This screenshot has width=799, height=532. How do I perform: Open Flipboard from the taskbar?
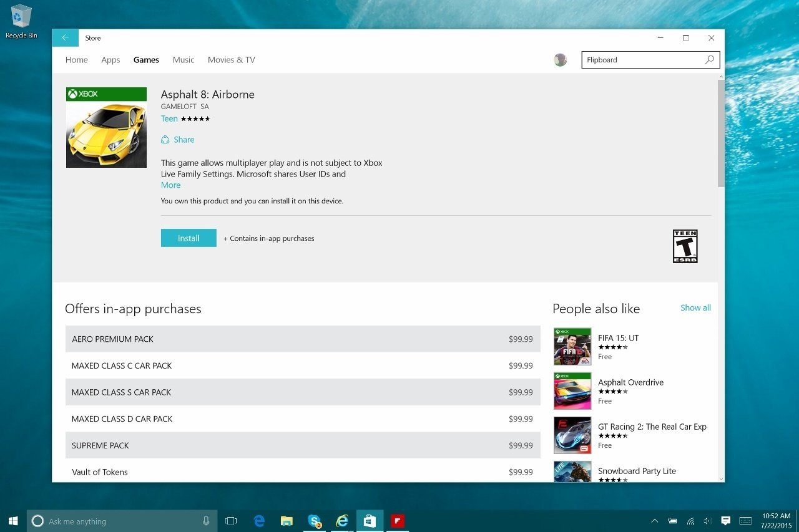pos(397,521)
